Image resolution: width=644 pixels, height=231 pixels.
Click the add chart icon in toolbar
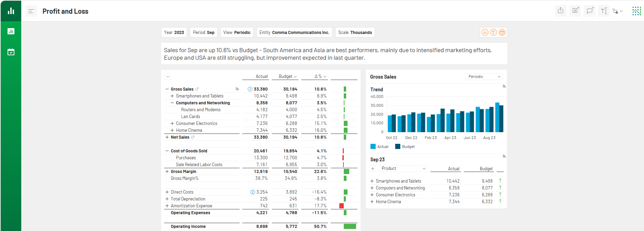575,11
